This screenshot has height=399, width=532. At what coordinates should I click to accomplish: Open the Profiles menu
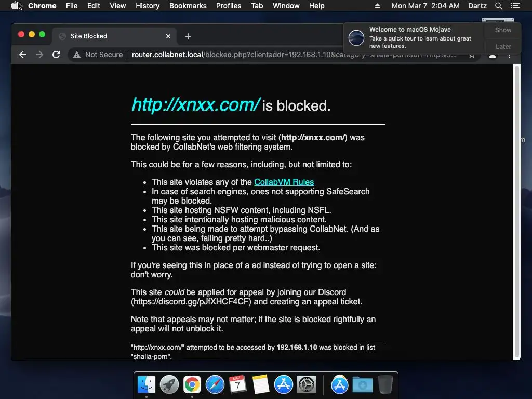point(229,6)
